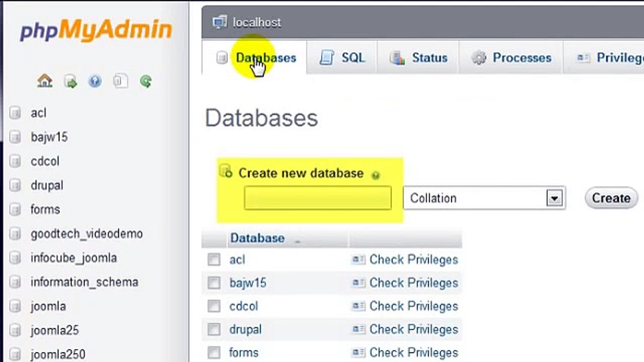Click the acl database icon in sidebar
644x362 pixels.
coord(15,113)
